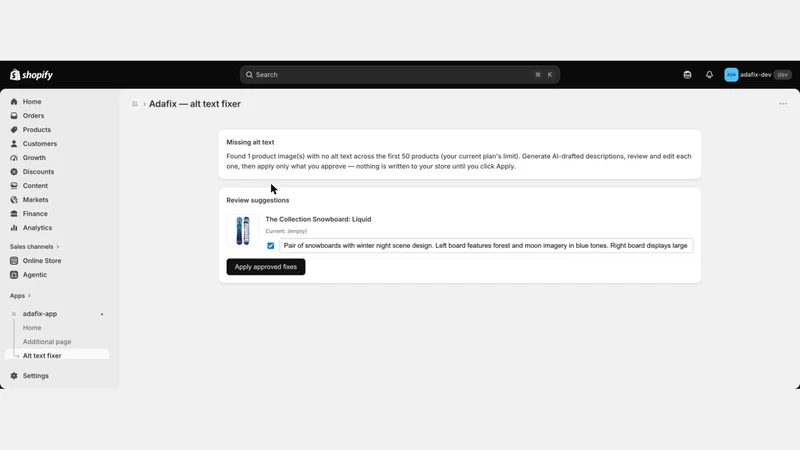This screenshot has width=800, height=450.
Task: Click the Agentic channel icon
Action: pos(14,274)
